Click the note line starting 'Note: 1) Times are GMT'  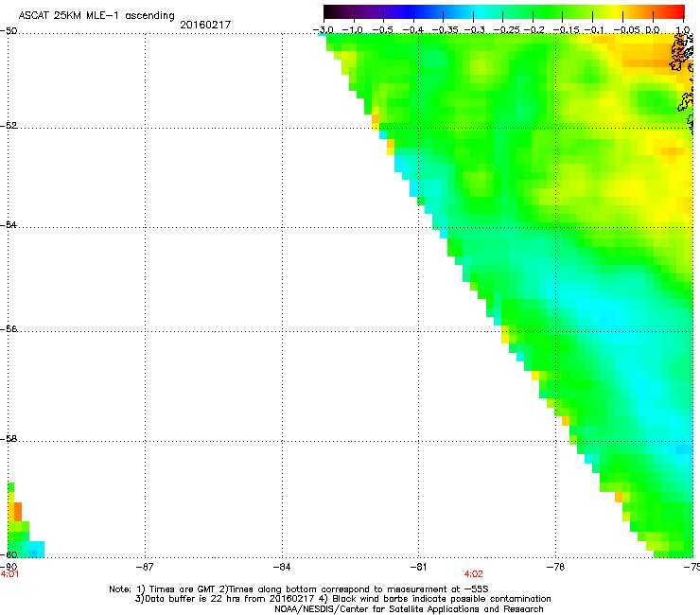coord(299,589)
